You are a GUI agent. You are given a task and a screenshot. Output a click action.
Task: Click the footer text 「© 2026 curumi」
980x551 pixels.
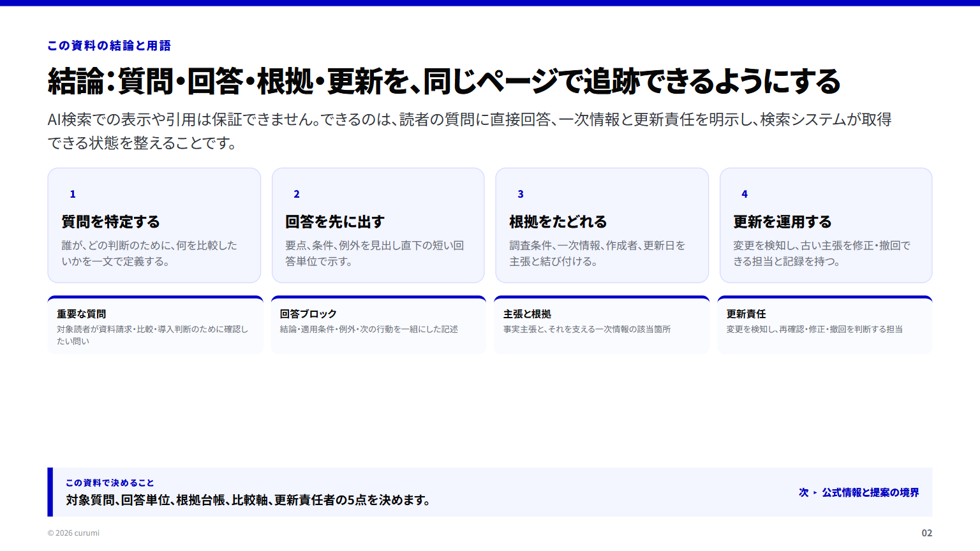coord(73,533)
